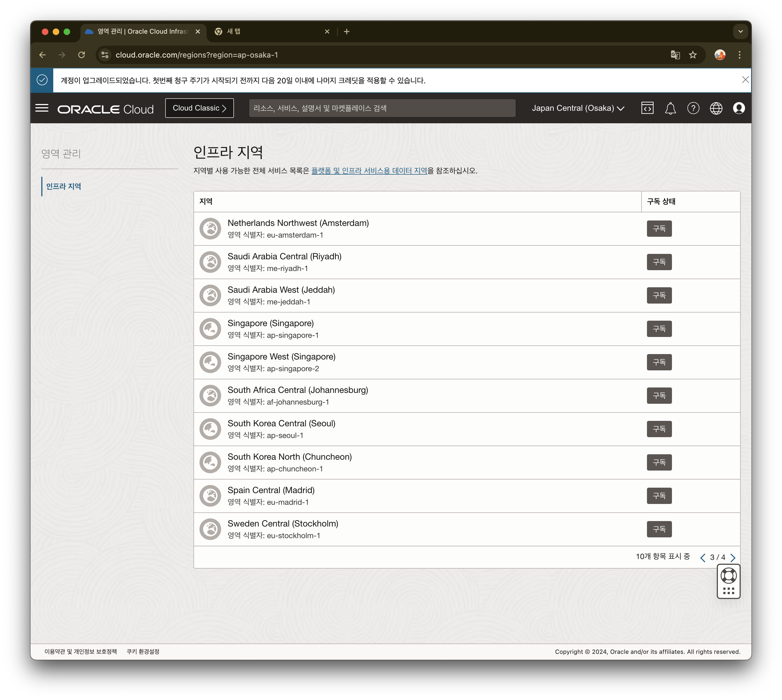Open the hamburger navigation menu
The height and width of the screenshot is (700, 782).
click(x=42, y=108)
